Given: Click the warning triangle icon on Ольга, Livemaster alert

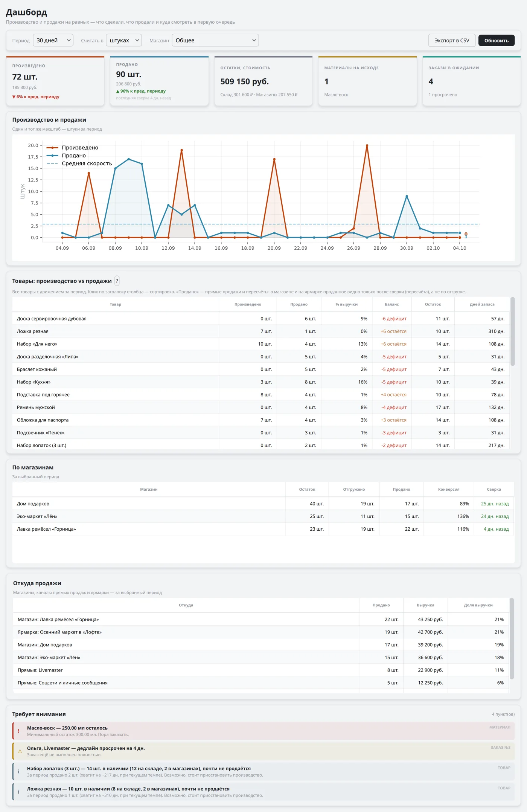Looking at the screenshot, I should pos(20,751).
